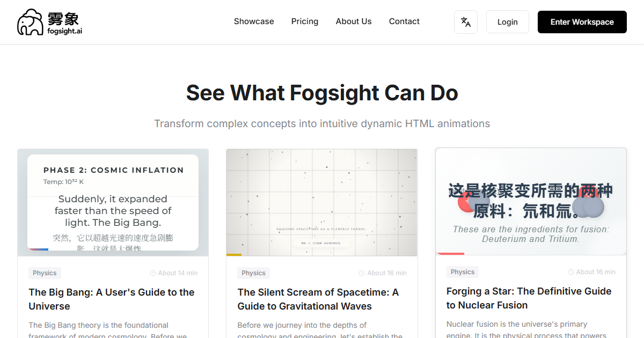This screenshot has width=644, height=338.
Task: Click the About 14 min duration text
Action: pos(178,273)
